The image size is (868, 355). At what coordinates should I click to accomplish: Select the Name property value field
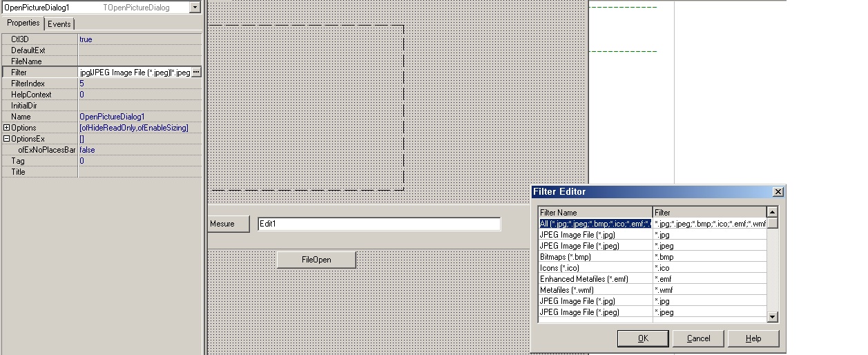(x=138, y=117)
